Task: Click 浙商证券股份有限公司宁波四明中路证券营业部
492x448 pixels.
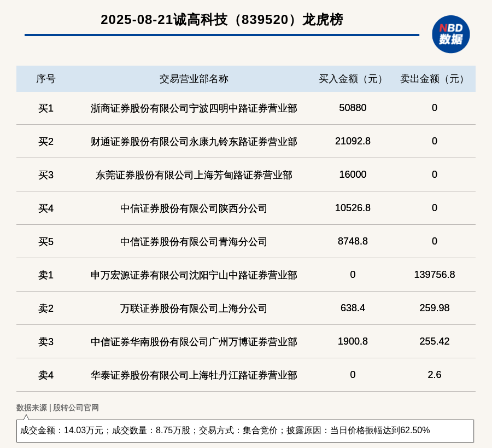Action: pos(194,108)
